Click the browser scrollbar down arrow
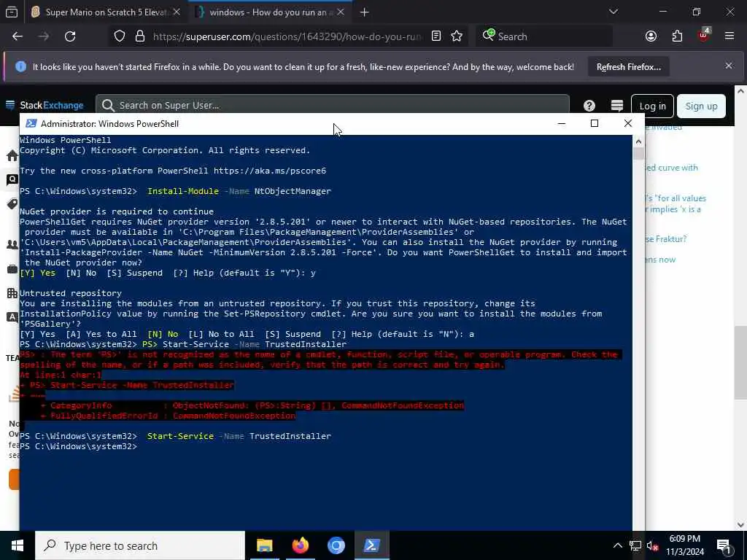The width and height of the screenshot is (747, 560). [x=740, y=524]
